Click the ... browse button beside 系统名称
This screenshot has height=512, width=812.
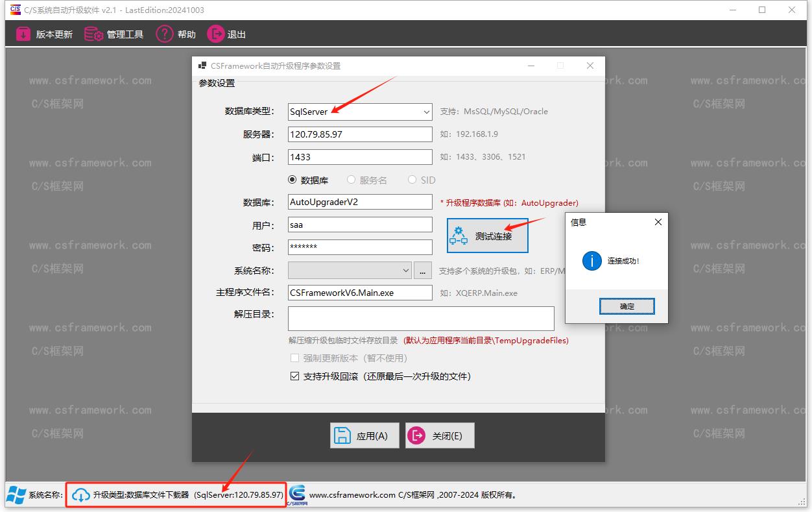coord(422,270)
